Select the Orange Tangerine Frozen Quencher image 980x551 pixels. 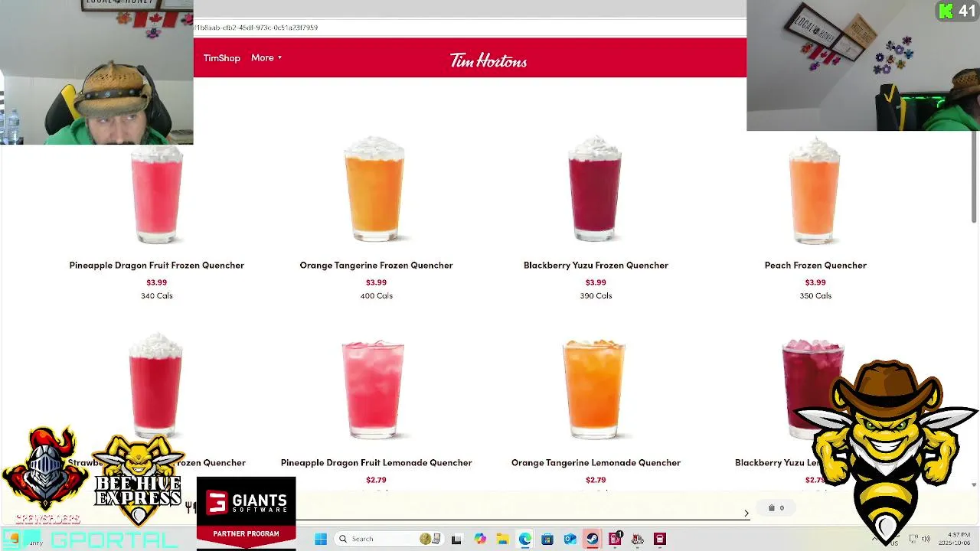pos(374,190)
